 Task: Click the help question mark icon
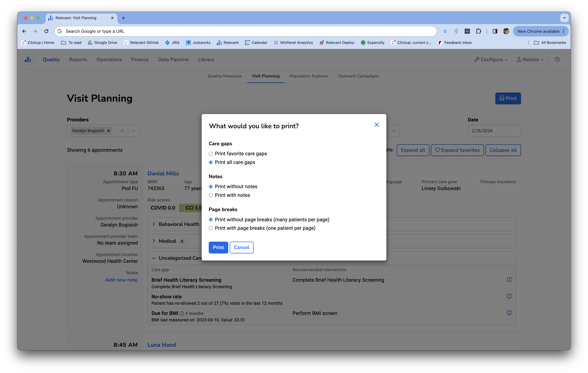pyautogui.click(x=557, y=59)
